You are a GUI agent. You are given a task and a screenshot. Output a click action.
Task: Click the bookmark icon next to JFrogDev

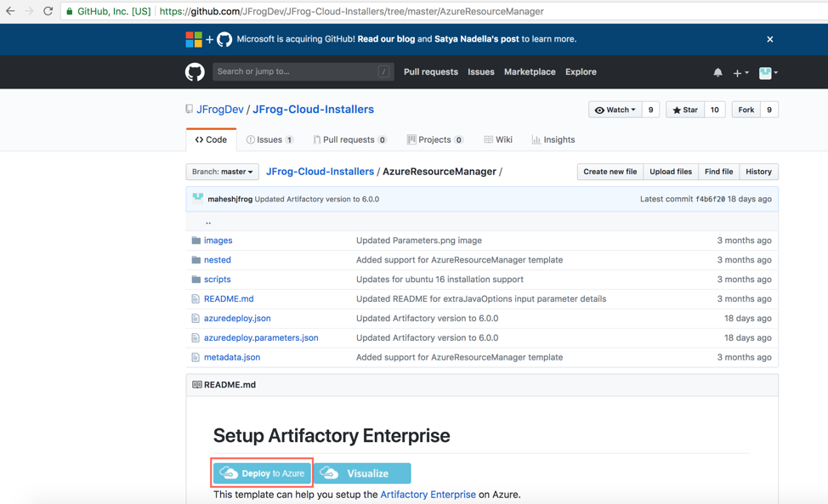[189, 109]
